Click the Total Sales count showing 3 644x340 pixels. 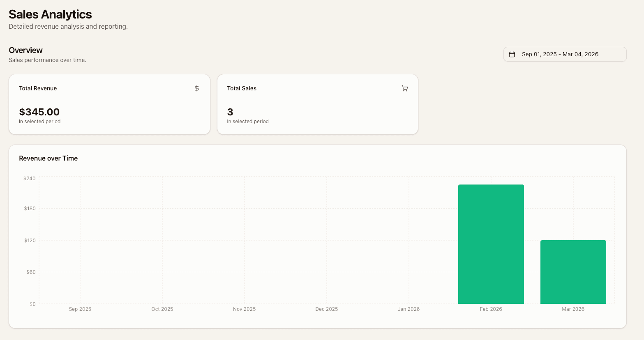pyautogui.click(x=230, y=112)
